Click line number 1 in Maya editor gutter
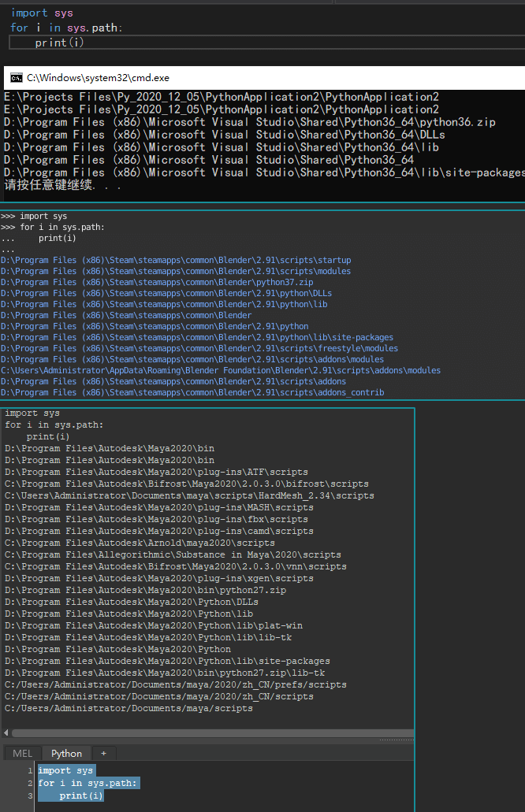Screen dimensions: 525x812 (30, 770)
